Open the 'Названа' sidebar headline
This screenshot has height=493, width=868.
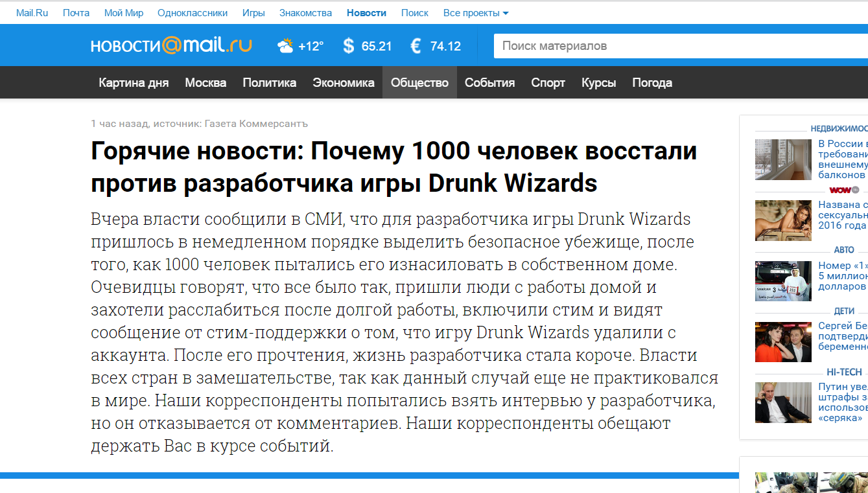coord(843,215)
